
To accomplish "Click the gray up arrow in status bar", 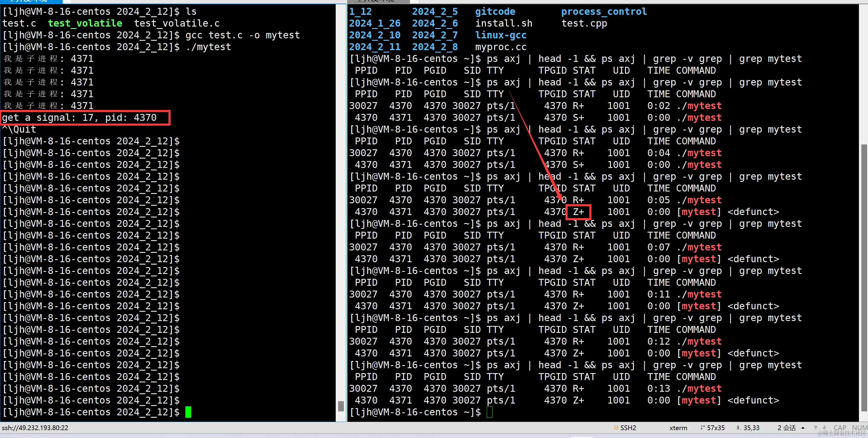I will coord(815,427).
